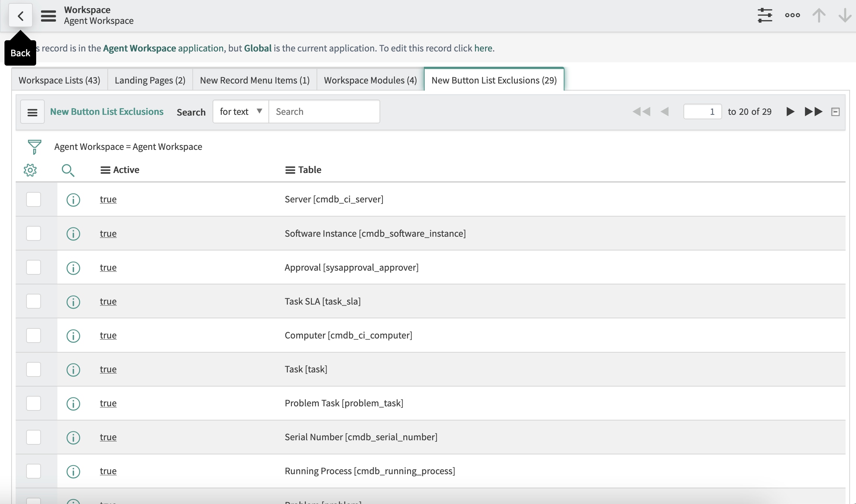The image size is (856, 504).
Task: Click the search magnifier icon in the list header
Action: tap(68, 170)
